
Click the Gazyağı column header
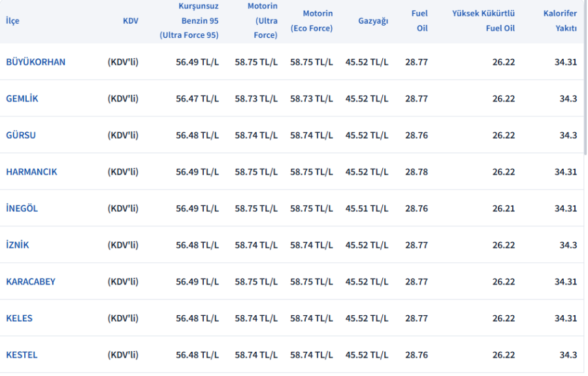click(373, 21)
